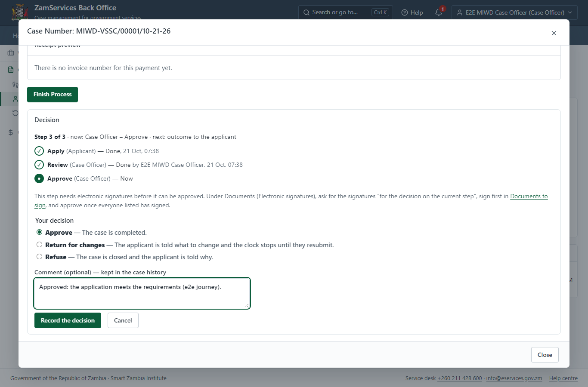Viewport: 588px width, 387px height.
Task: Click the Zambia coat of arms logo
Action: click(x=20, y=12)
